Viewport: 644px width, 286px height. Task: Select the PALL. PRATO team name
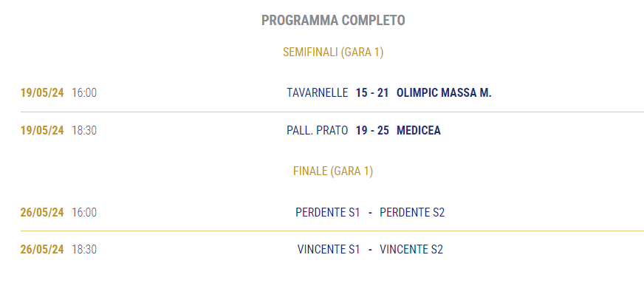(318, 131)
